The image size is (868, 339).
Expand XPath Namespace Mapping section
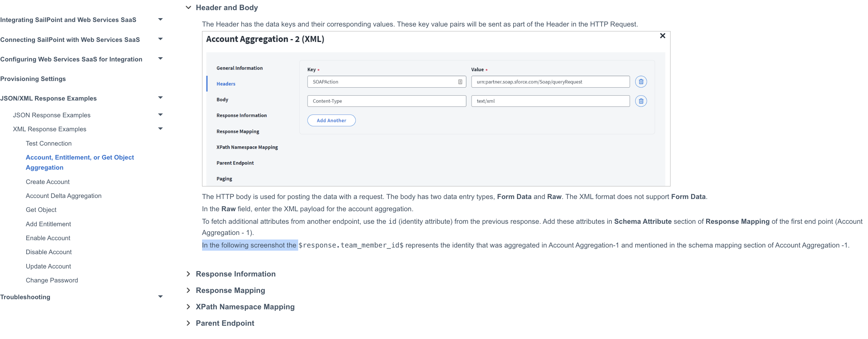click(188, 307)
